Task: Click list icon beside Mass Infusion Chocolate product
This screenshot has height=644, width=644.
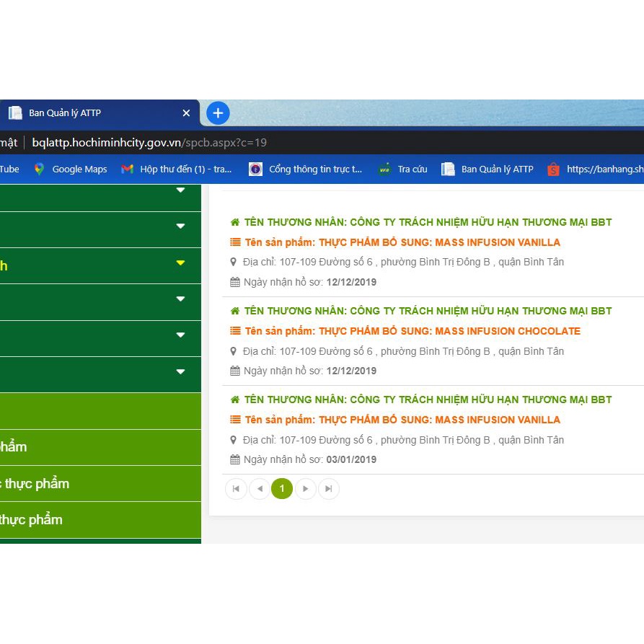Action: pos(235,331)
